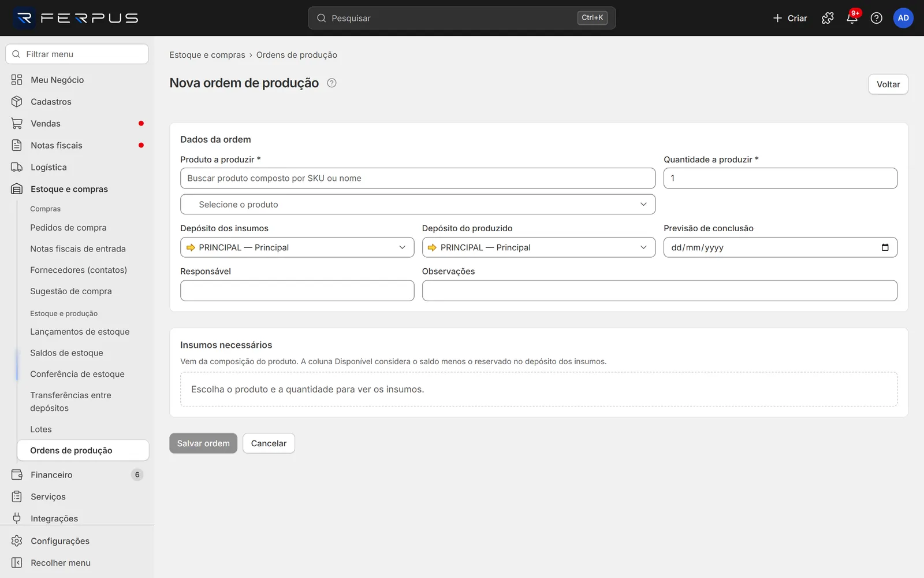Collapse the Estoque e compras menu section

point(77,189)
